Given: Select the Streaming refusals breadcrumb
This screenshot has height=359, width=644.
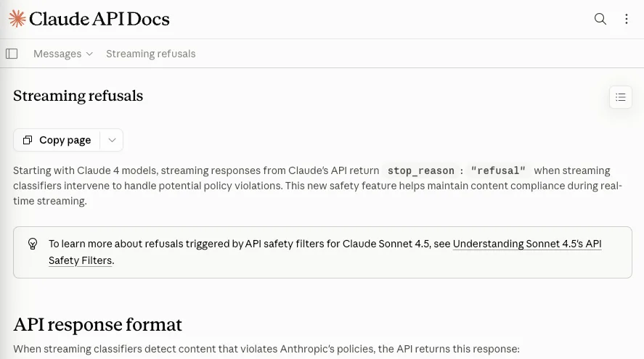Looking at the screenshot, I should click(x=151, y=54).
